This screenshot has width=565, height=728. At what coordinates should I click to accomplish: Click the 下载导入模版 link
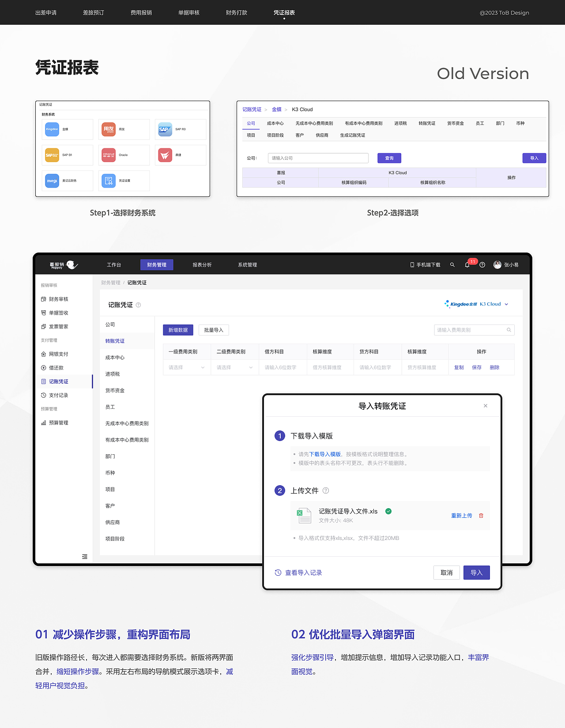[x=325, y=454]
